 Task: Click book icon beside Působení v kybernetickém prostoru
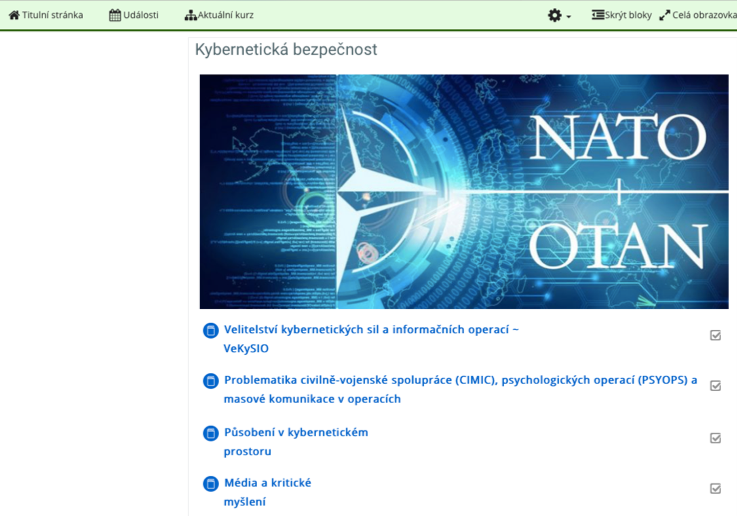coord(210,434)
